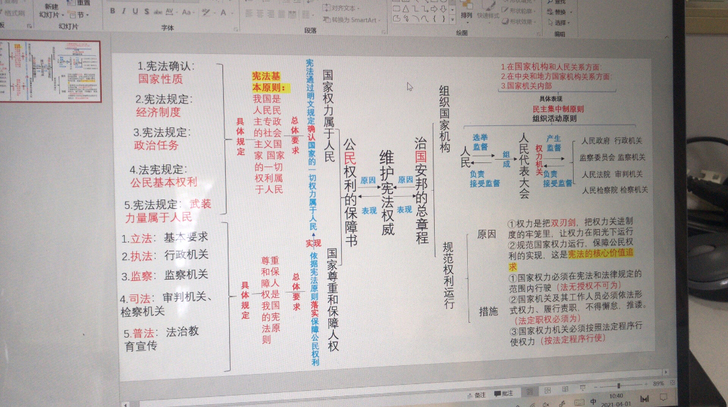Viewport: 728px width, 407px height.
Task: Open the 选择 select dropdown
Action: (559, 23)
